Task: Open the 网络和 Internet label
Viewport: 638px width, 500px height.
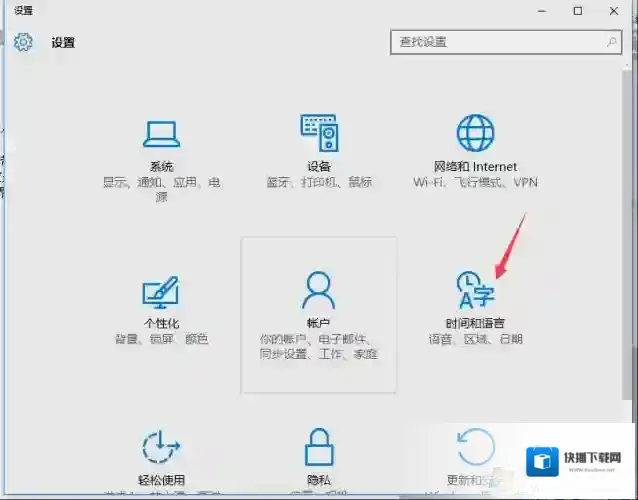Action: pyautogui.click(x=475, y=167)
